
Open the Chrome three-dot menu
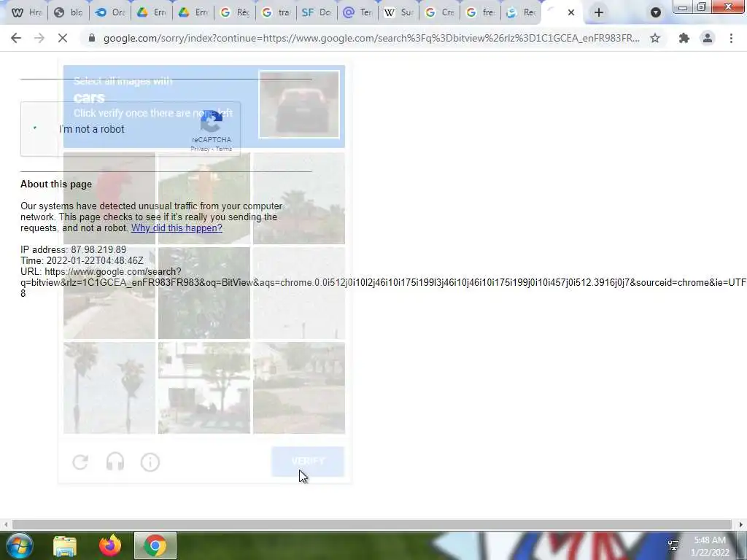tap(731, 38)
